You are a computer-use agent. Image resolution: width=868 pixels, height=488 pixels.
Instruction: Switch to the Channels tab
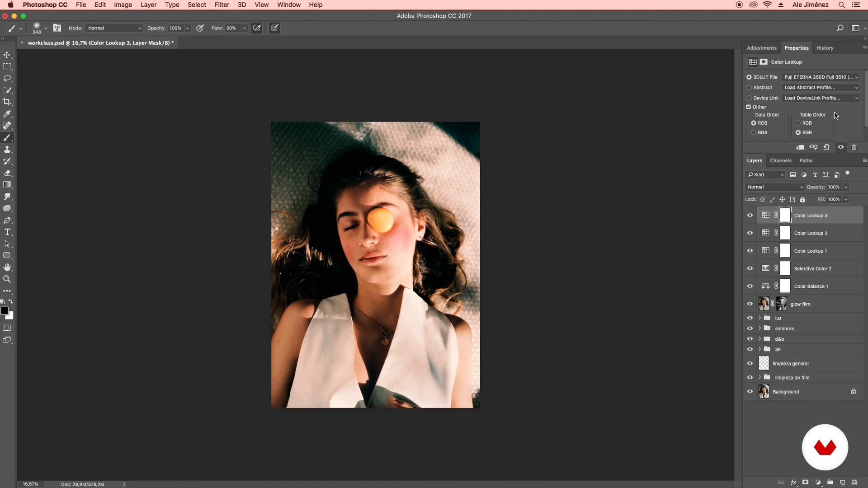pyautogui.click(x=780, y=160)
